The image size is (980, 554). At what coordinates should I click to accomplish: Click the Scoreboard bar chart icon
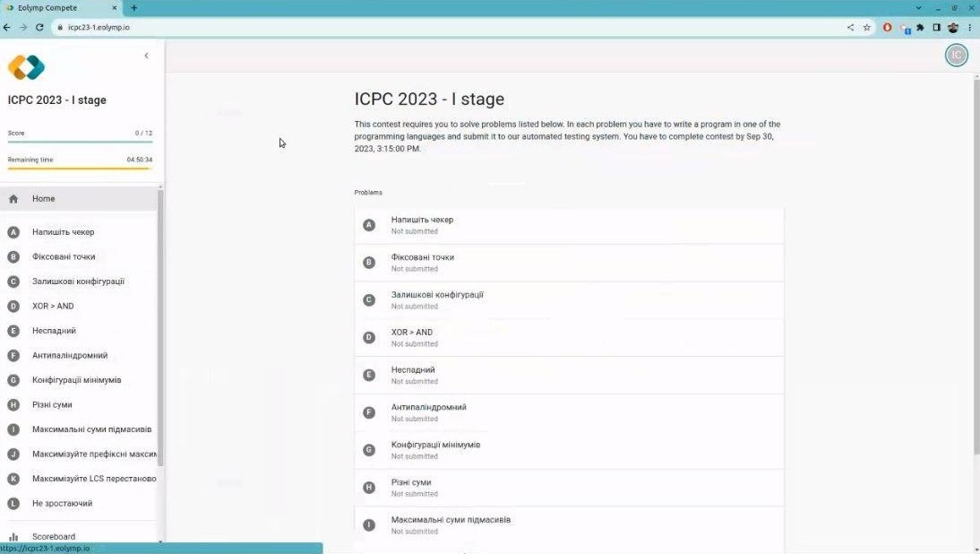(13, 537)
